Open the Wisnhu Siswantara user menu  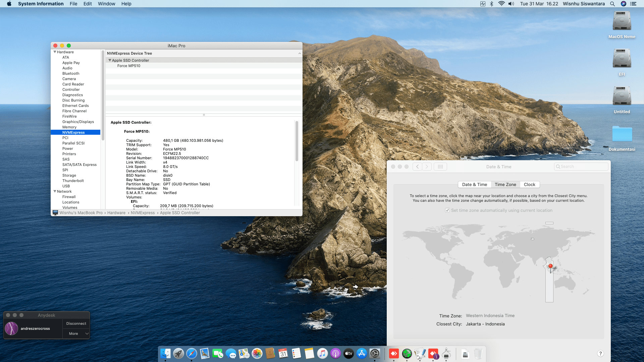pyautogui.click(x=584, y=4)
